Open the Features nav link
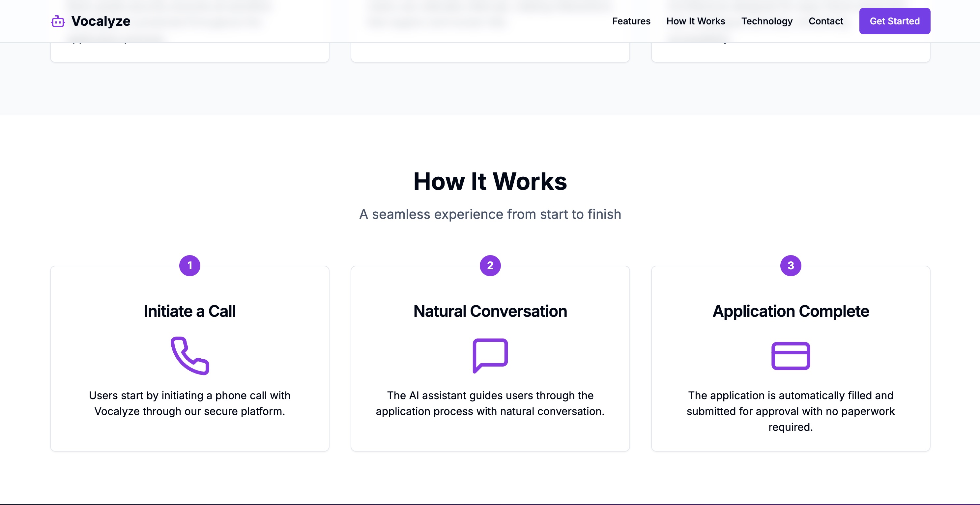 point(631,21)
